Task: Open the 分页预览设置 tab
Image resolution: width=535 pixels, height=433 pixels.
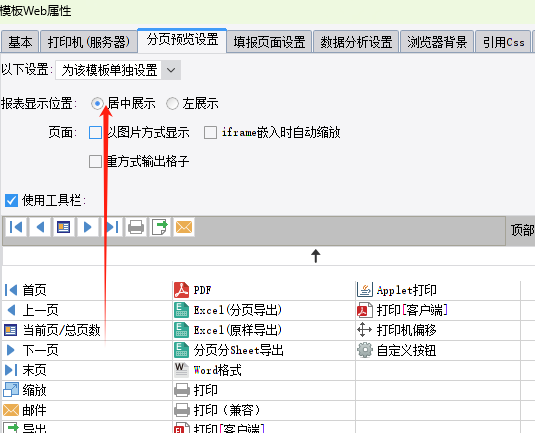Action: 182,40
